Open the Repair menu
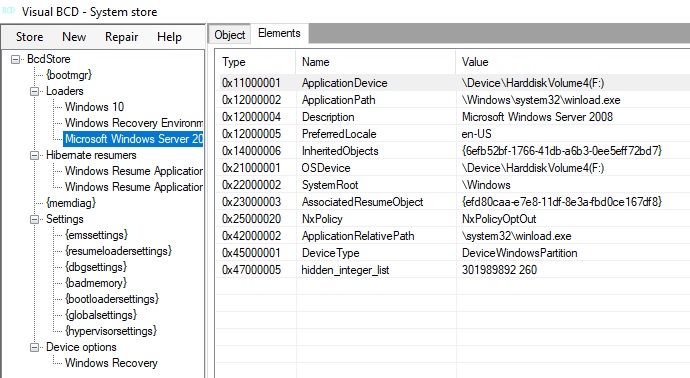 (x=121, y=37)
